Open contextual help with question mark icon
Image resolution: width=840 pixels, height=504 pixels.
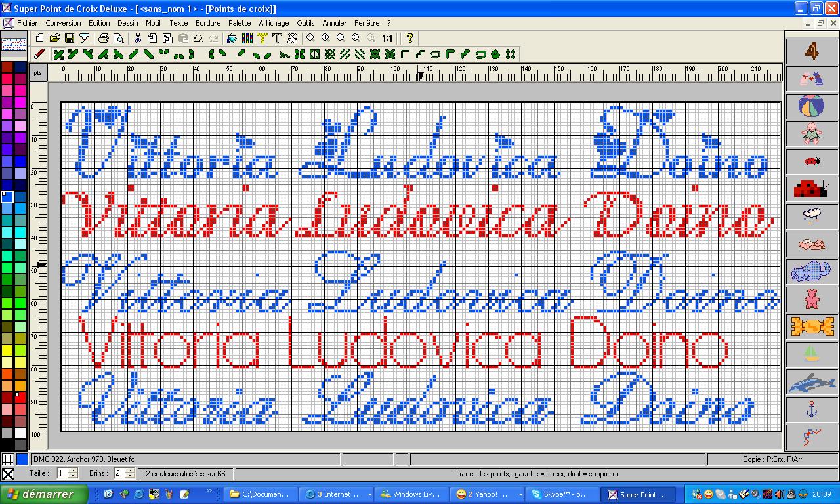point(409,38)
